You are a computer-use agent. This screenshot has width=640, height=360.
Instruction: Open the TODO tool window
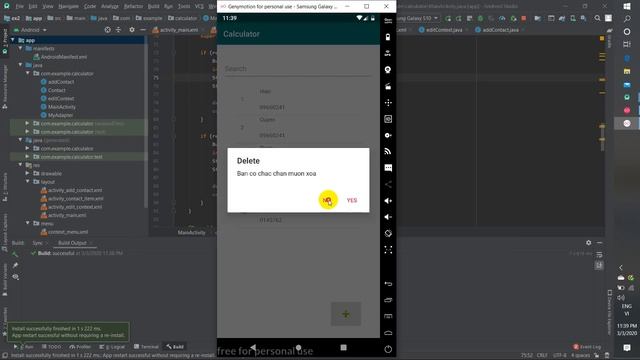tap(51, 347)
